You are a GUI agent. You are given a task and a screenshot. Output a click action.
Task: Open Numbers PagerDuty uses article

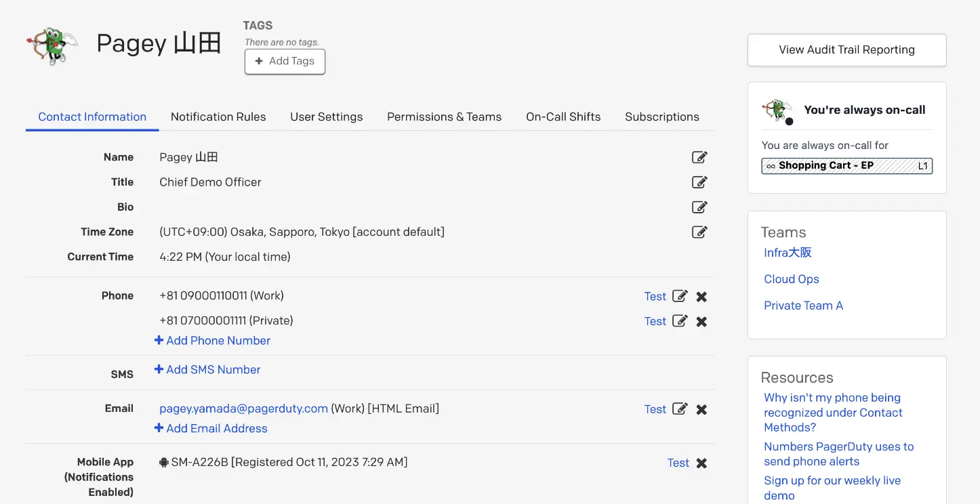point(839,454)
